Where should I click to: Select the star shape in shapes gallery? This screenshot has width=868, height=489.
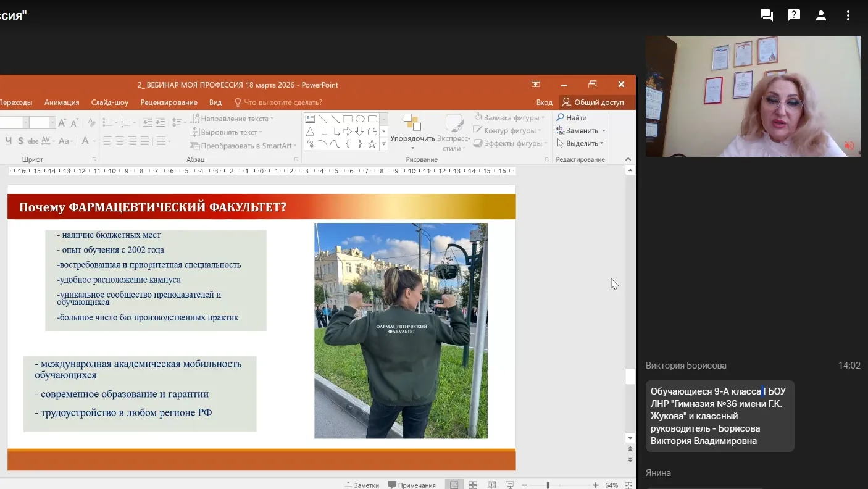(372, 144)
